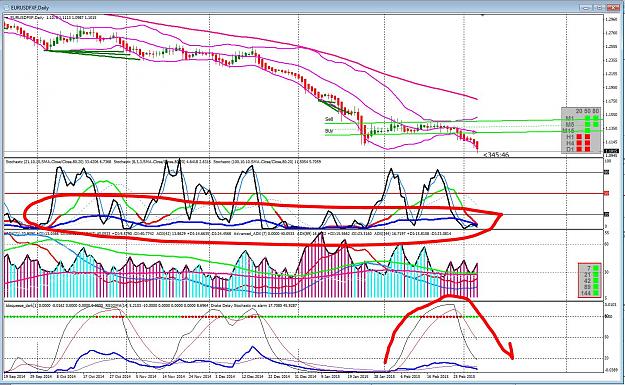Click the M15 row label in trend dashboard
Screen dimensions: 625x385
(569, 130)
